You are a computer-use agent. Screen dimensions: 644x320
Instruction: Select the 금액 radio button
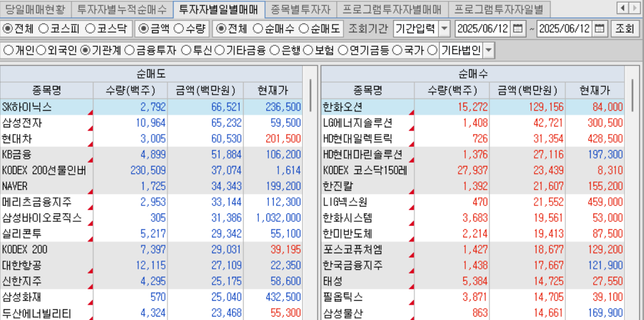(143, 29)
